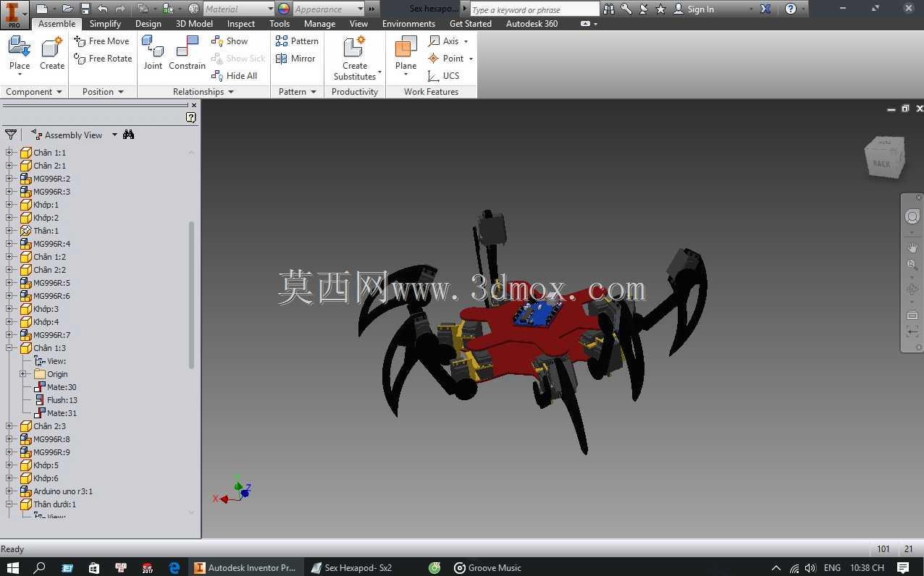Image resolution: width=924 pixels, height=576 pixels.
Task: Click the Windows Start button
Action: coord(13,568)
